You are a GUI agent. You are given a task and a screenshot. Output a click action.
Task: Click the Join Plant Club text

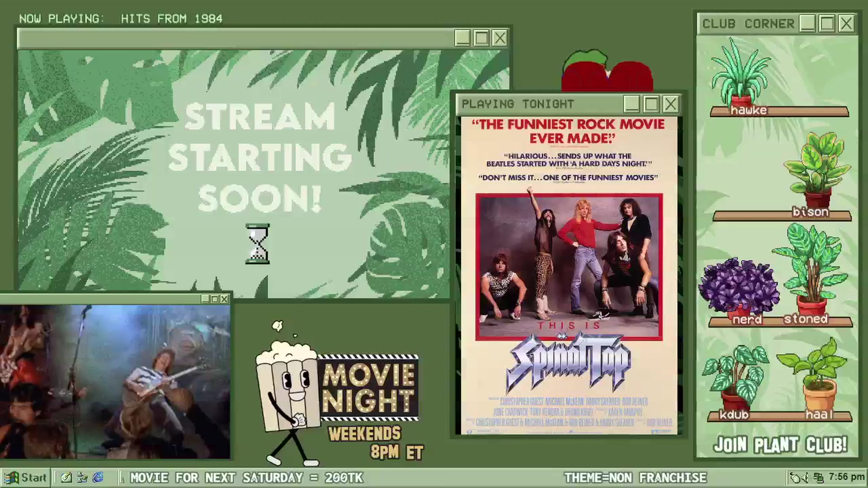780,445
